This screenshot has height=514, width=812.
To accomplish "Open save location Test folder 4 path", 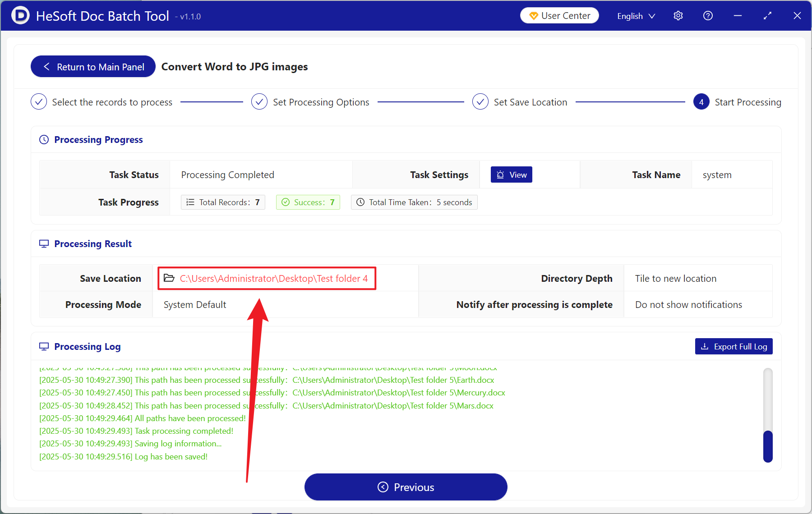I will click(274, 279).
